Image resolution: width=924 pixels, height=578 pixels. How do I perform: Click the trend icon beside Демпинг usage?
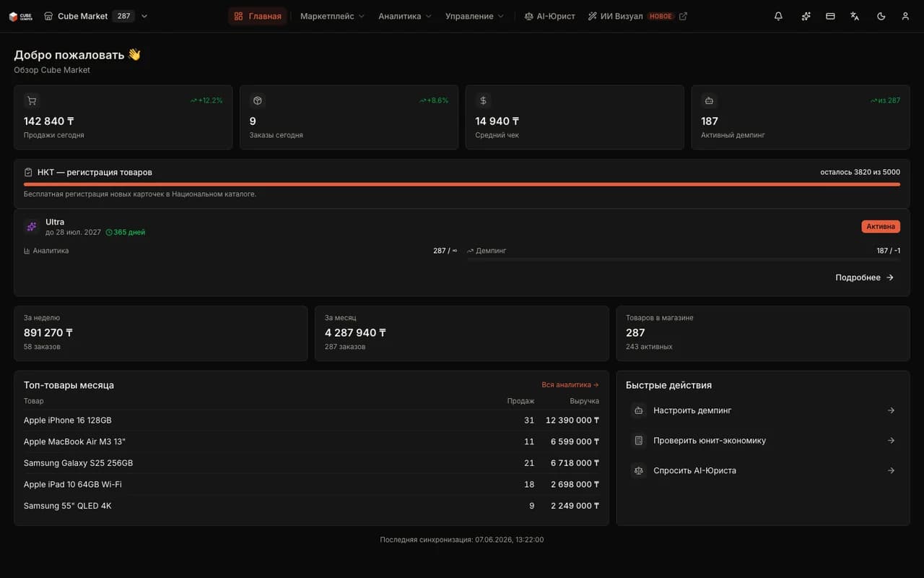470,251
